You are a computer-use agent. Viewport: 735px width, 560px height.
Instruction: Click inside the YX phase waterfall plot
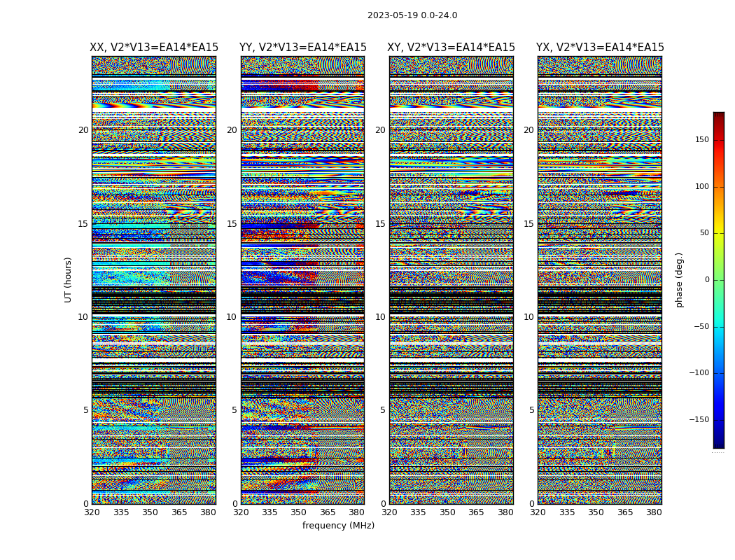pos(600,280)
